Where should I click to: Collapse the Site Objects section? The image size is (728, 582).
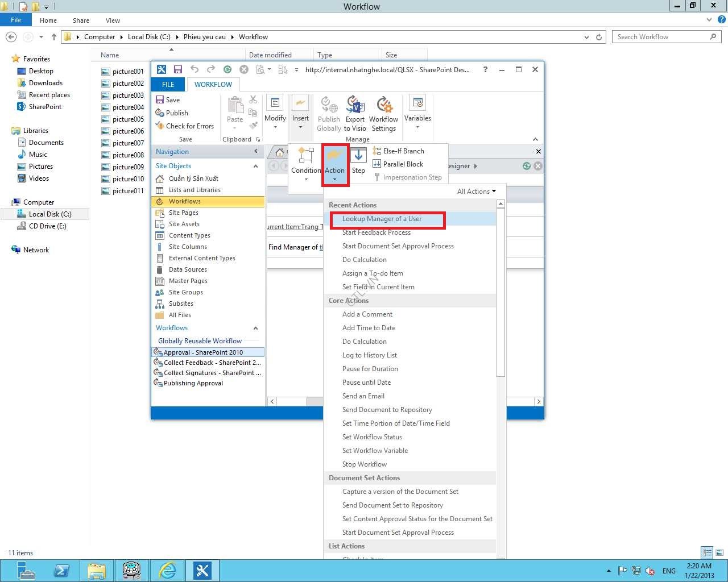point(255,166)
